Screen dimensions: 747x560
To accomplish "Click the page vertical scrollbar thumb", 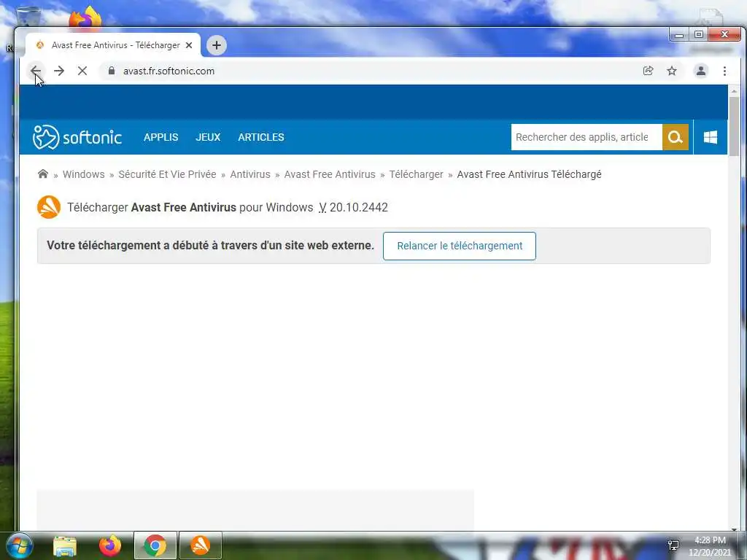I will pyautogui.click(x=734, y=126).
